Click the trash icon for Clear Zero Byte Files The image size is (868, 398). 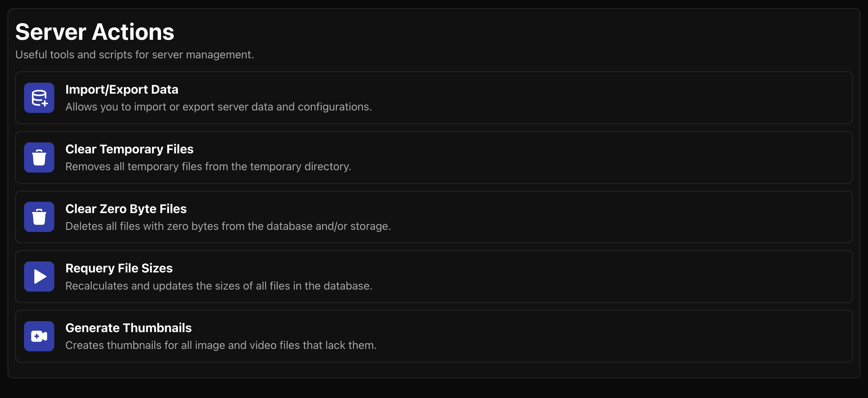pos(39,217)
